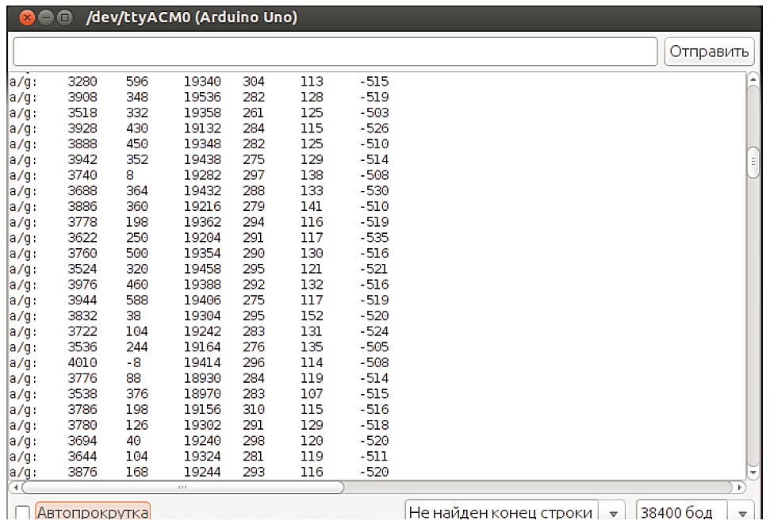Click the down arrow of vertical scrollbar
The height and width of the screenshot is (532, 770).
point(753,472)
